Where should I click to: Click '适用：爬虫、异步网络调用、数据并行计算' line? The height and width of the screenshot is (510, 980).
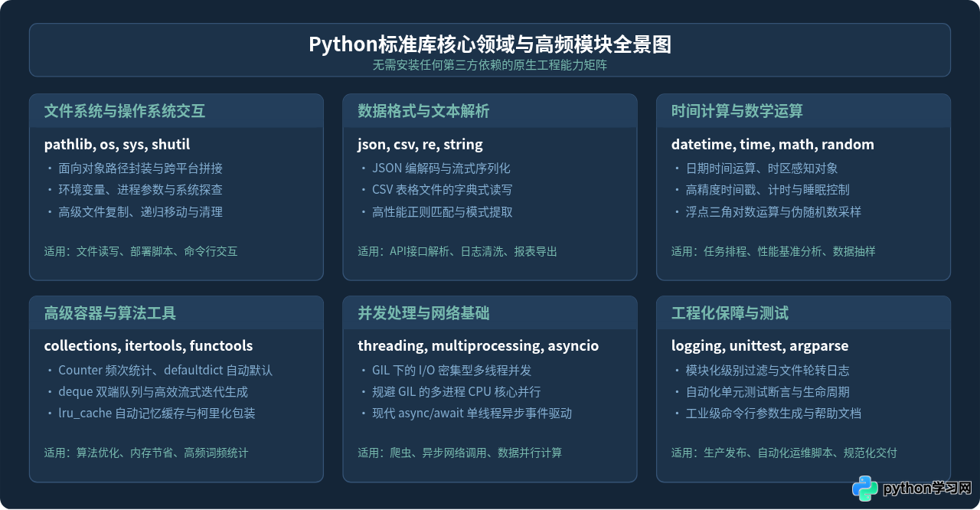(x=459, y=453)
